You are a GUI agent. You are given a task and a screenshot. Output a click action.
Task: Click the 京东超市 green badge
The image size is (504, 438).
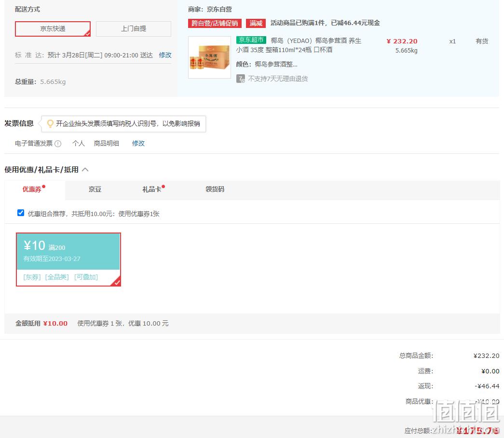pos(251,40)
